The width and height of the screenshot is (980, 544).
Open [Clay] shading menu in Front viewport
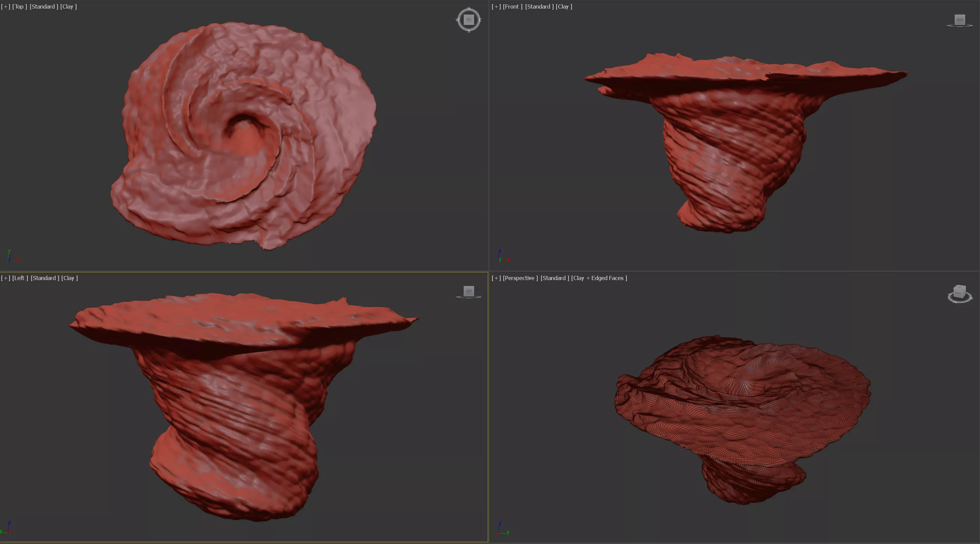[564, 7]
